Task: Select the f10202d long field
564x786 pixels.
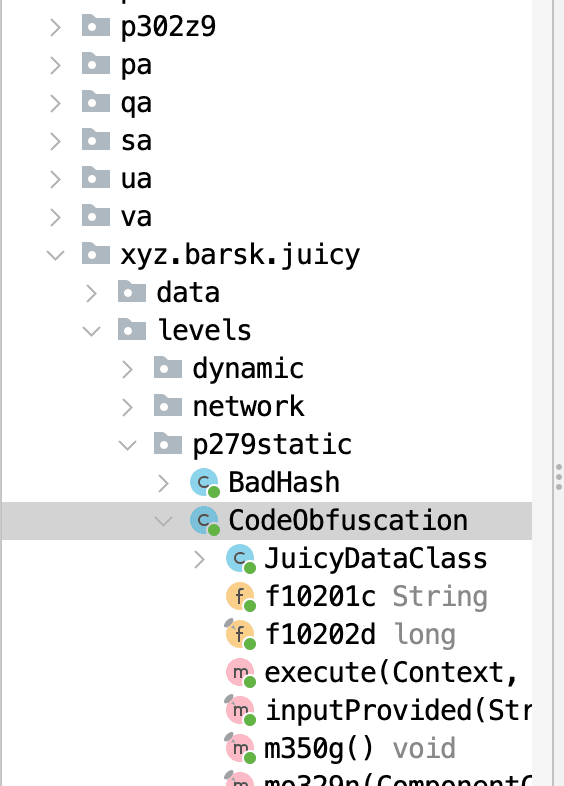Action: (x=360, y=634)
